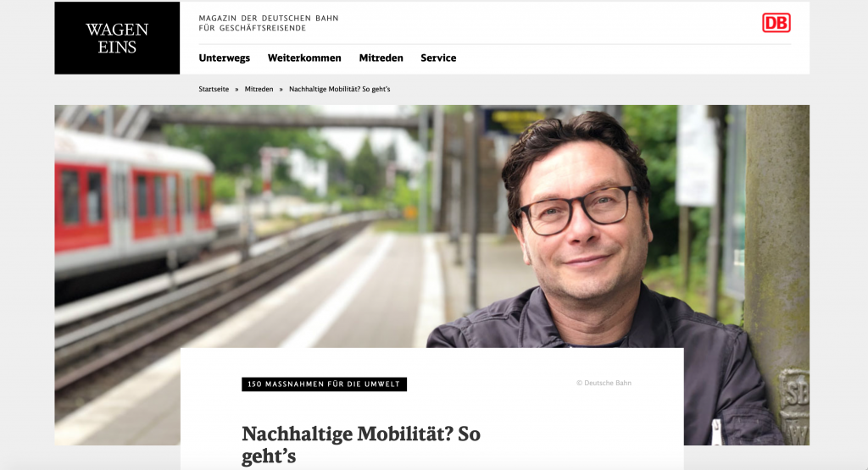This screenshot has width=868, height=470.
Task: Click the separator arrow after breadcrumb Mitreden
Action: (x=281, y=89)
